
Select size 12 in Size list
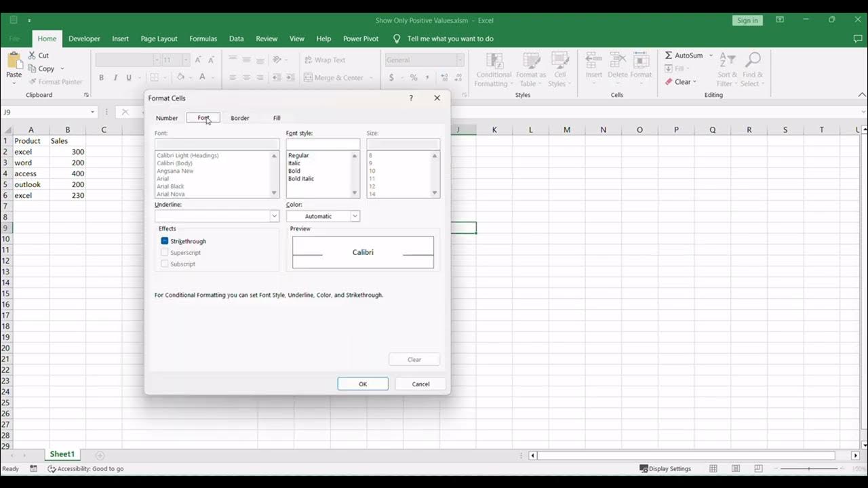point(372,186)
